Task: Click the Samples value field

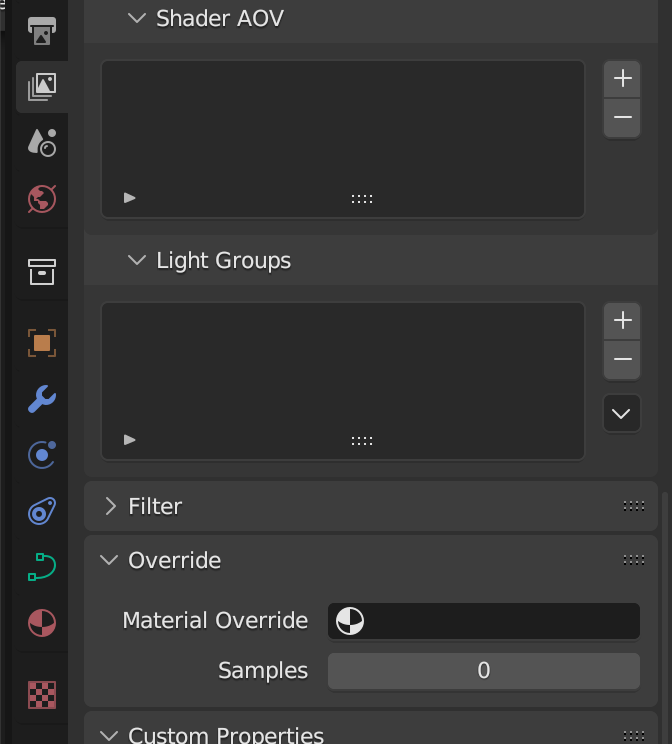Action: (484, 671)
